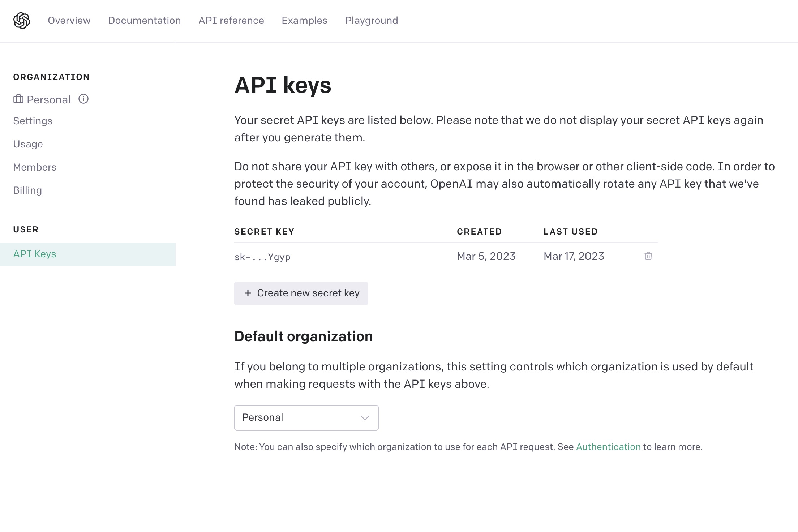
Task: Select Usage from the sidebar
Action: click(x=29, y=144)
